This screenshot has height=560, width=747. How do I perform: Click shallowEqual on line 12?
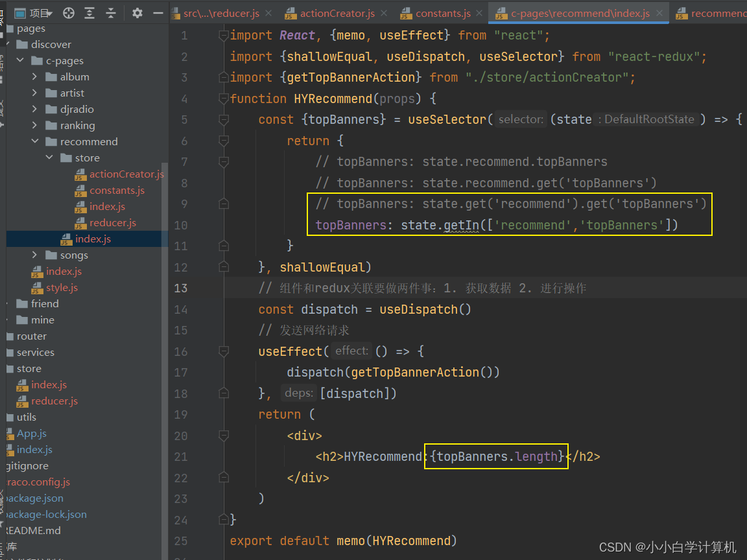(x=322, y=267)
